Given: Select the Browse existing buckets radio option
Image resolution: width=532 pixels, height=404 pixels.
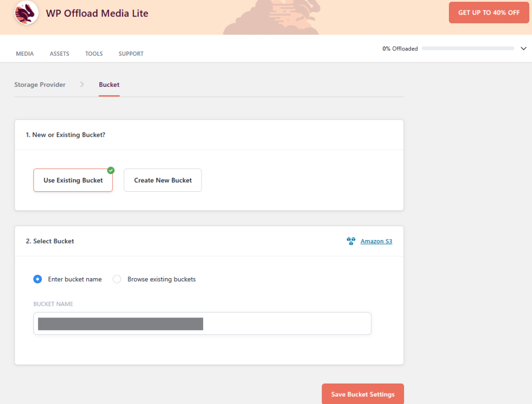Looking at the screenshot, I should coord(117,279).
